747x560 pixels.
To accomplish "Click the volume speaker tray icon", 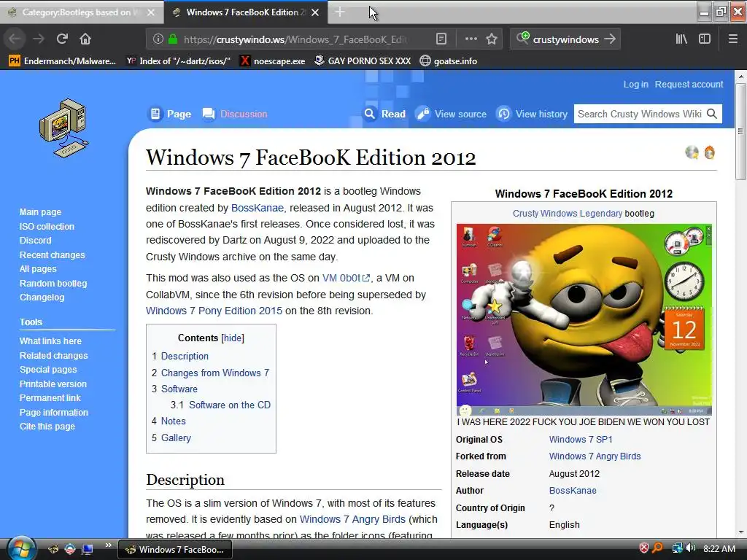I will pyautogui.click(x=690, y=548).
